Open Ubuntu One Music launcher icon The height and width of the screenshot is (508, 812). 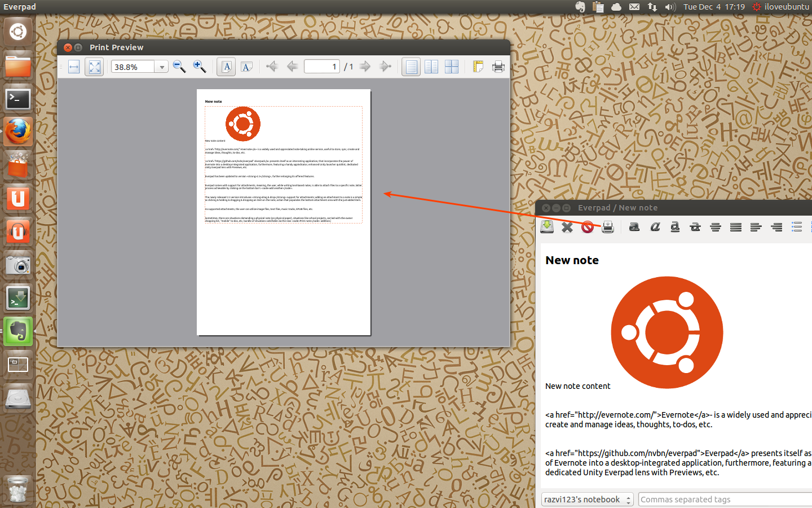pyautogui.click(x=18, y=232)
